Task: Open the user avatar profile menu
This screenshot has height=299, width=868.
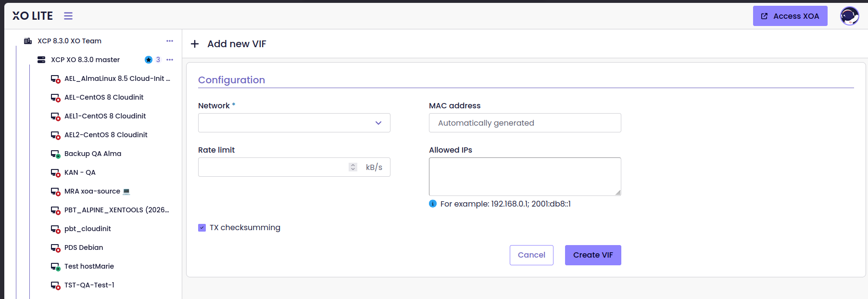Action: click(849, 16)
